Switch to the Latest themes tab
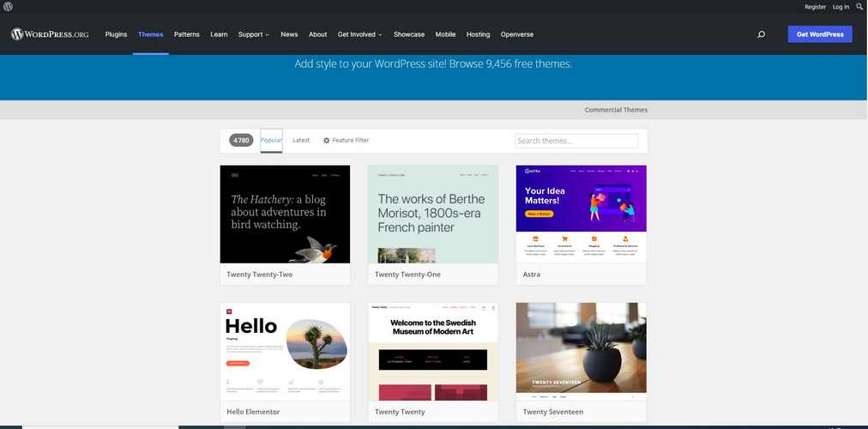This screenshot has height=429, width=868. [301, 140]
